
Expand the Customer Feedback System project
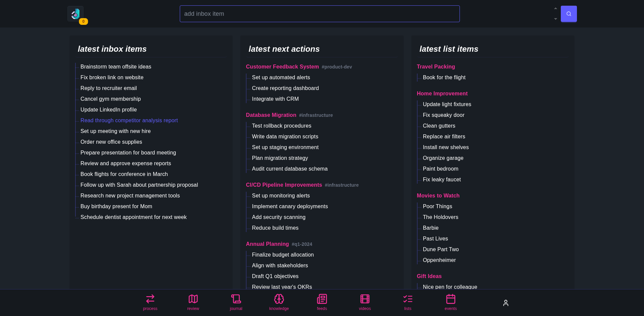click(x=282, y=66)
